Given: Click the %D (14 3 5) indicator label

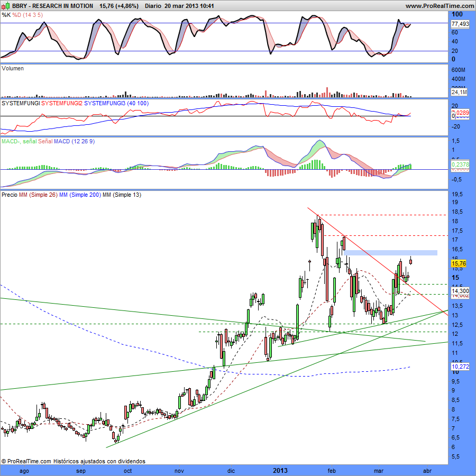Looking at the screenshot, I should [28, 15].
